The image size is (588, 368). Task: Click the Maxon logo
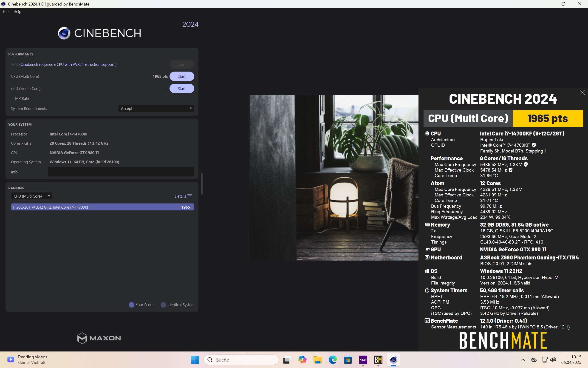pyautogui.click(x=99, y=338)
